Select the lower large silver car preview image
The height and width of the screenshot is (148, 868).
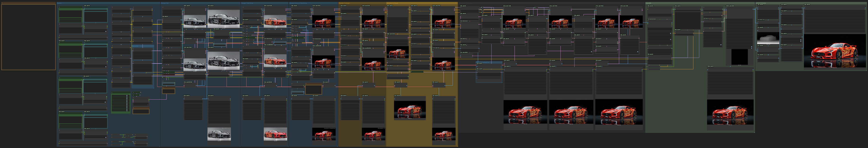223,60
